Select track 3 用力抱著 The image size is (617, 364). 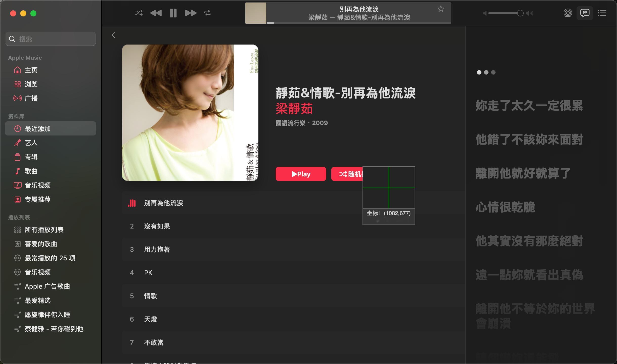pyautogui.click(x=294, y=249)
